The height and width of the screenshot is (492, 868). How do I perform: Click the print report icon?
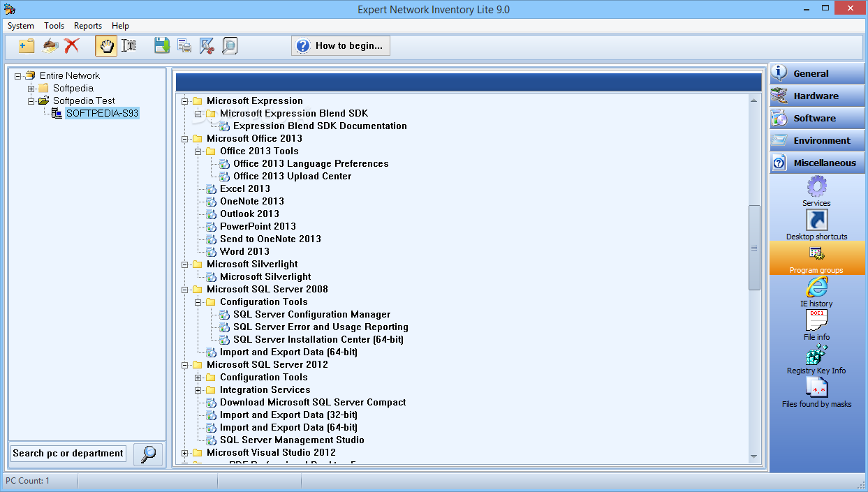[184, 46]
